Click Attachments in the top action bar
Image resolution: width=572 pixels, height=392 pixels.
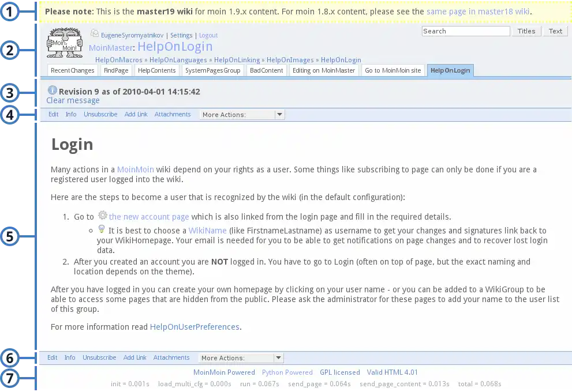click(x=173, y=114)
